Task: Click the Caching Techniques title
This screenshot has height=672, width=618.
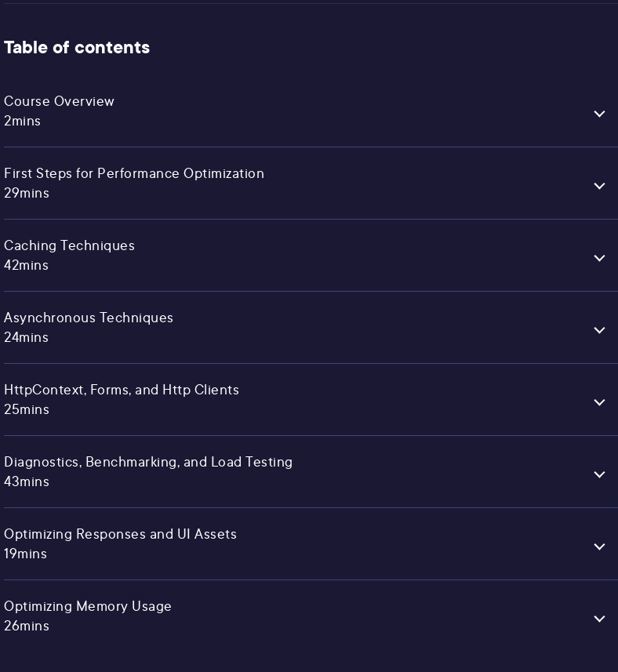Action: click(x=70, y=245)
